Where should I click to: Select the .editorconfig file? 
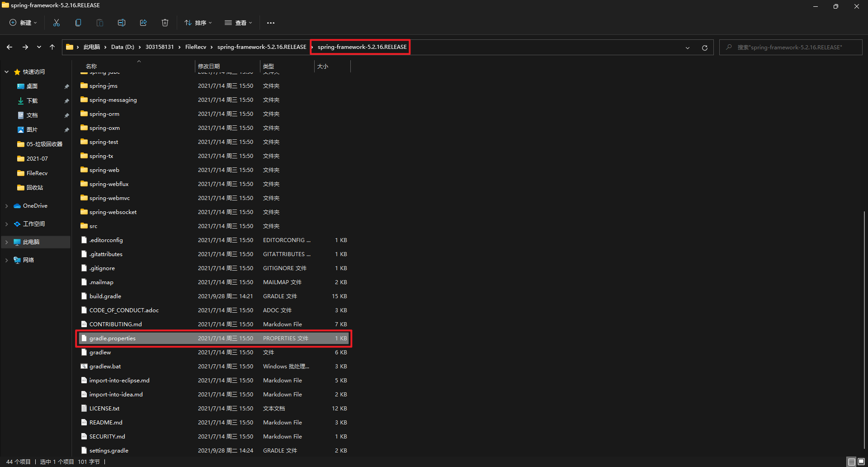point(214,240)
